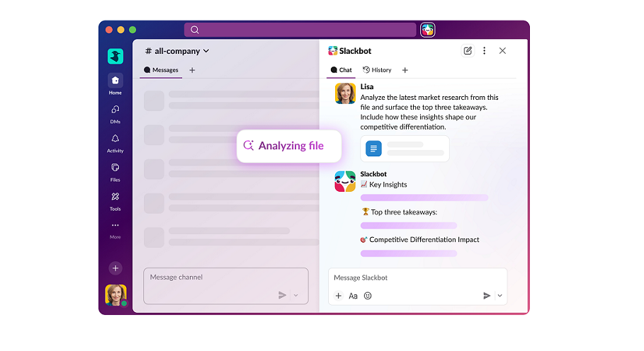
Task: Start a new Slackbot chat with compose icon
Action: [468, 51]
